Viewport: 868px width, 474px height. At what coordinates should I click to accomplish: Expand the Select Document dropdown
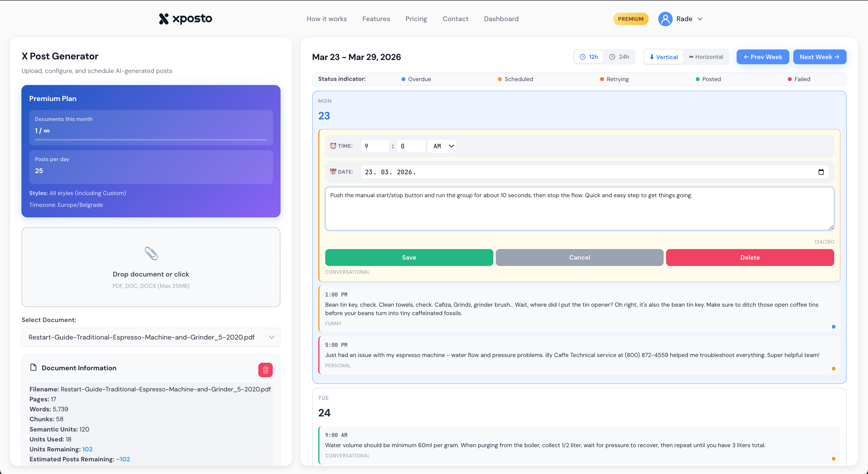point(151,337)
